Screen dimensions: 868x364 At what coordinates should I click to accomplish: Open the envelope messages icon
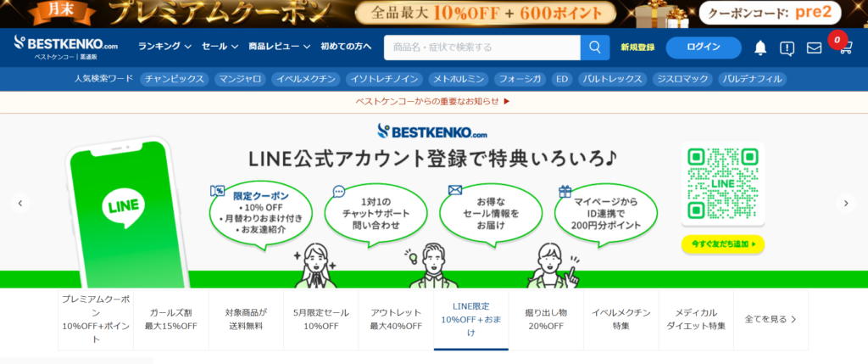pos(814,48)
